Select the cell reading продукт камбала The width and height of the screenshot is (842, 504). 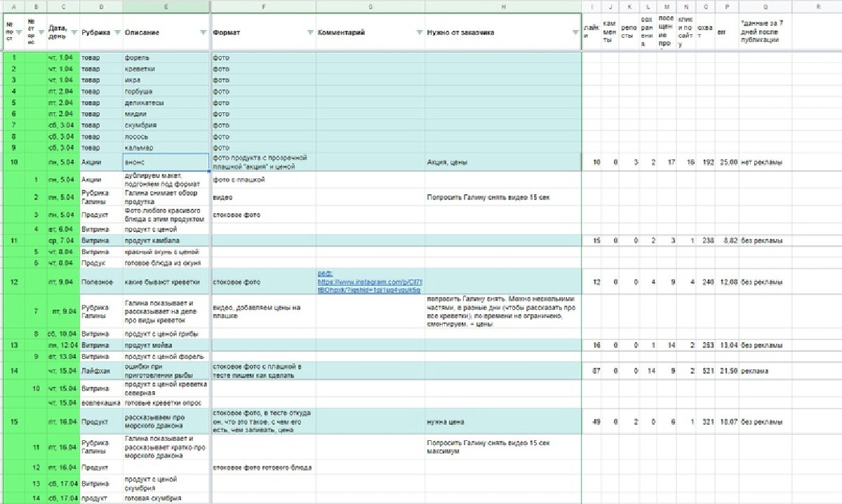pos(166,240)
